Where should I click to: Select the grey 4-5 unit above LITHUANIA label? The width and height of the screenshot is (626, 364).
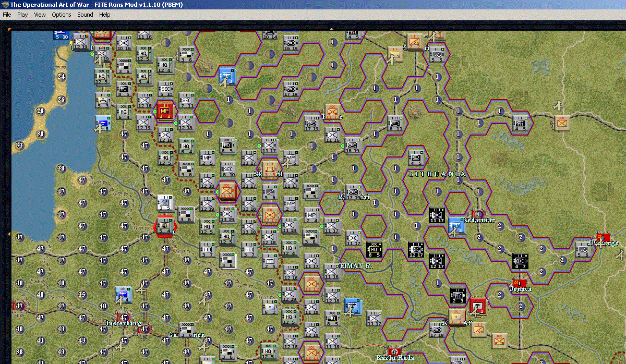pyautogui.click(x=416, y=156)
